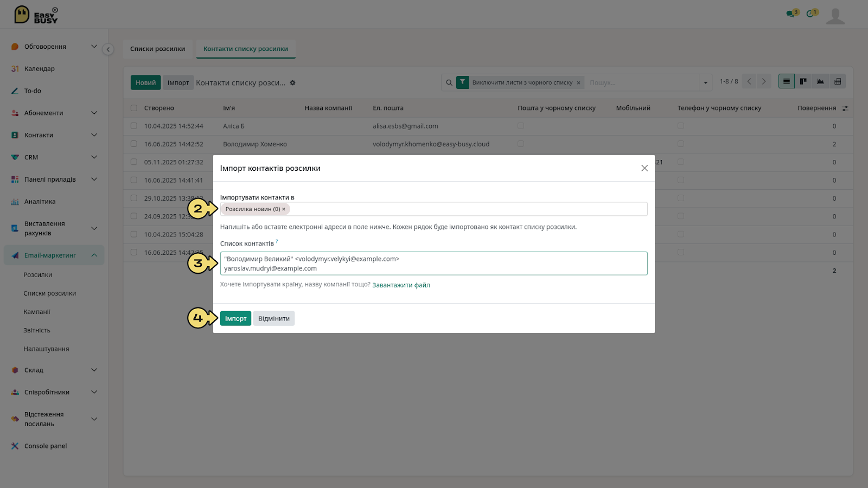Select checkbox for row 05.11.2025 01:27:32
868x488 pixels.
pyautogui.click(x=134, y=162)
